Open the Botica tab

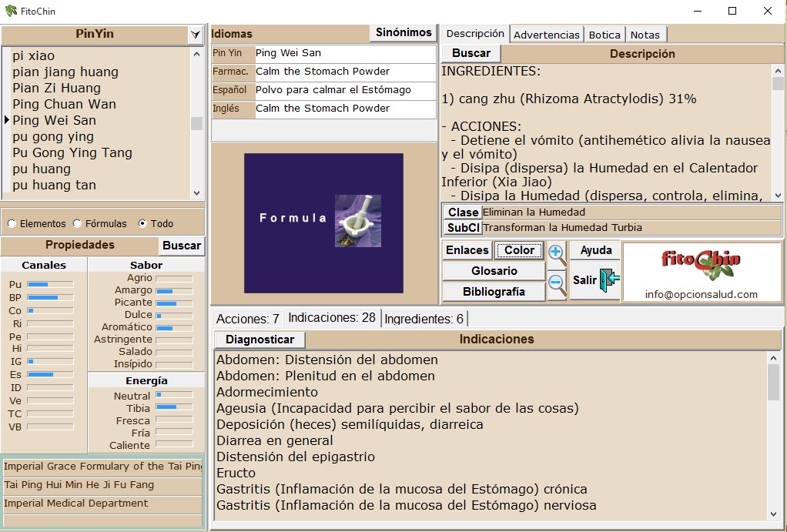pos(604,35)
